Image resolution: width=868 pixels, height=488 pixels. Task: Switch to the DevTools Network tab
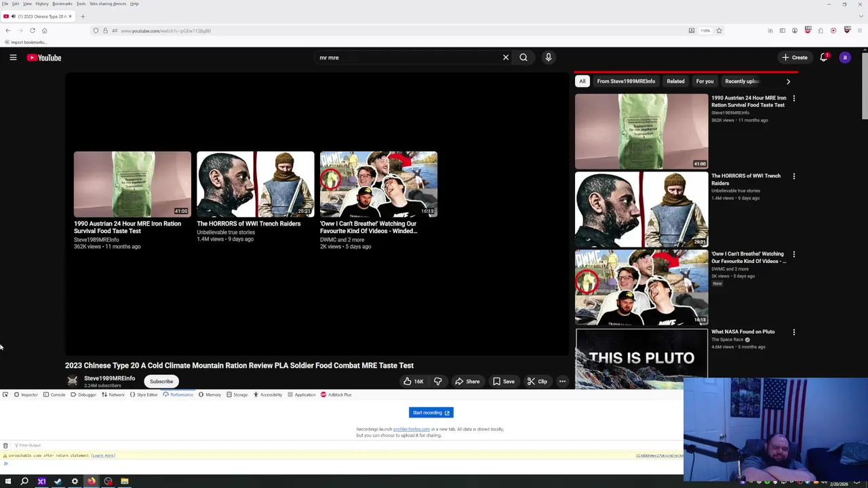113,394
